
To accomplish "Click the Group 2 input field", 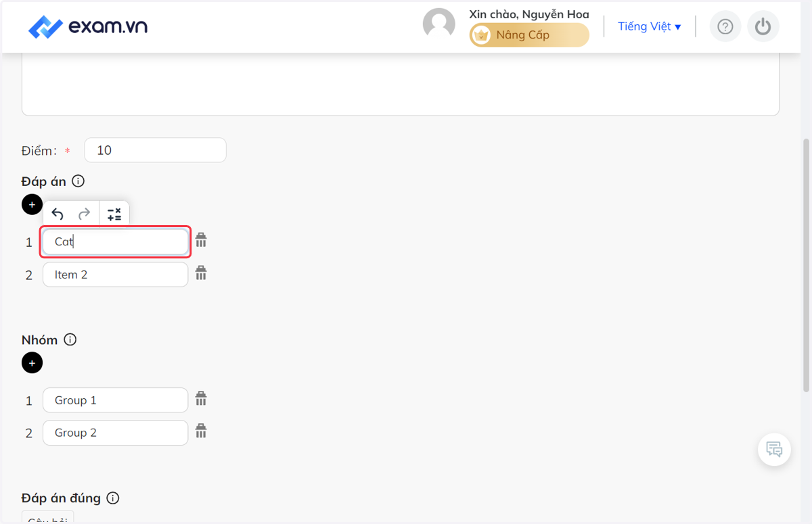I will 116,433.
